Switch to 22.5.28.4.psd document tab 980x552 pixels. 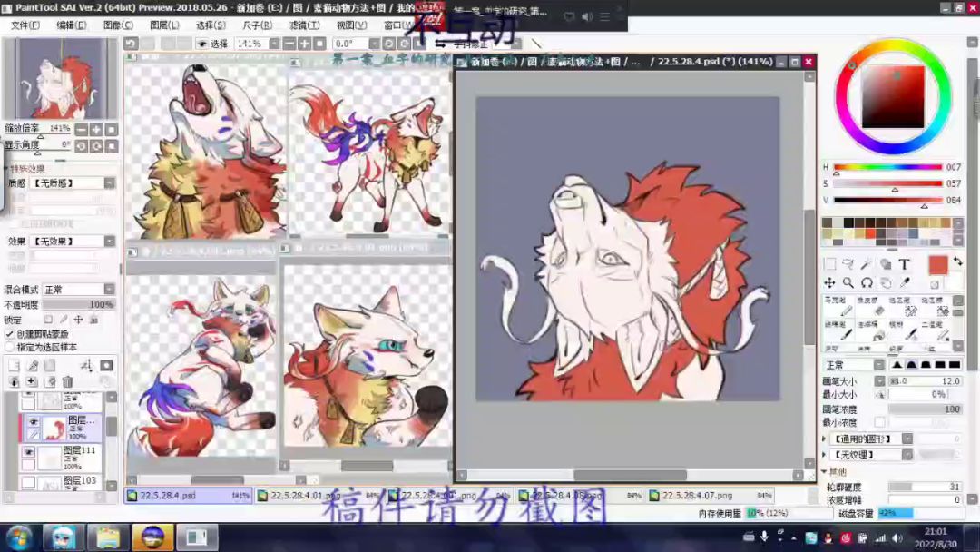[x=188, y=495]
